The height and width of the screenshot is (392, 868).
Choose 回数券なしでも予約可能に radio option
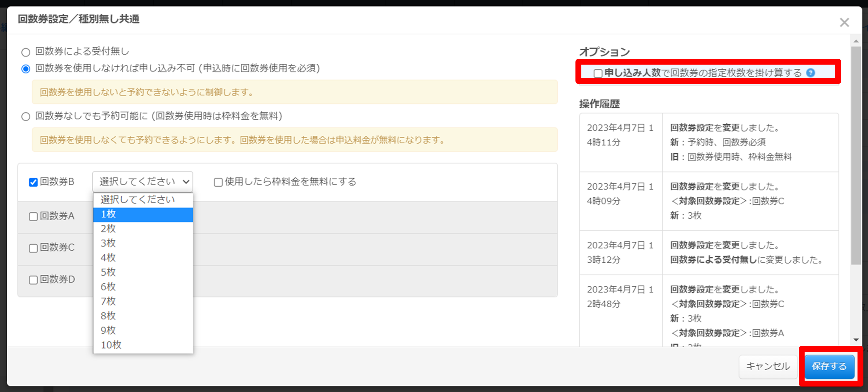pos(26,116)
